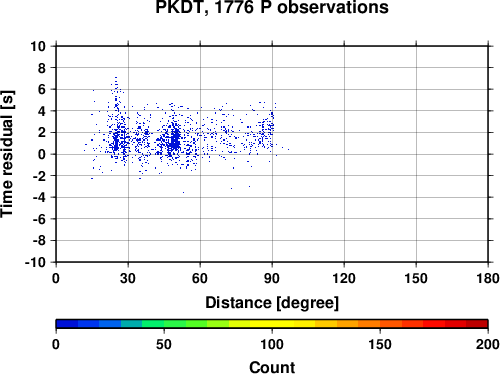The height and width of the screenshot is (374, 500).
Task: Click the colorbar tick label '200'
Action: tap(488, 344)
